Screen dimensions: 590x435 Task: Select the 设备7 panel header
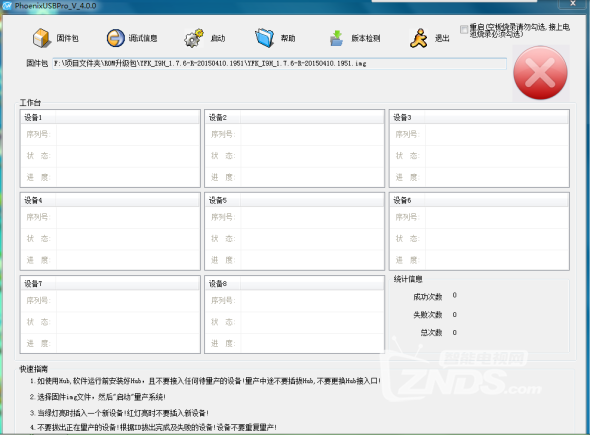point(110,283)
